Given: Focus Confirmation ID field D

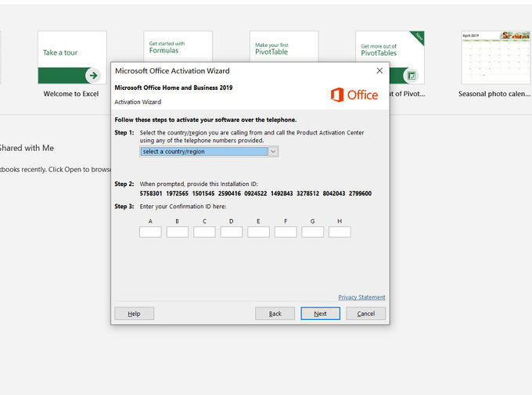Looking at the screenshot, I should pos(232,232).
